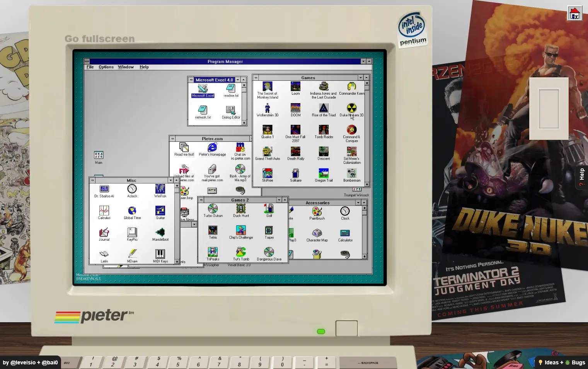Click the Go fullscreen link
This screenshot has height=369, width=588.
tap(100, 39)
